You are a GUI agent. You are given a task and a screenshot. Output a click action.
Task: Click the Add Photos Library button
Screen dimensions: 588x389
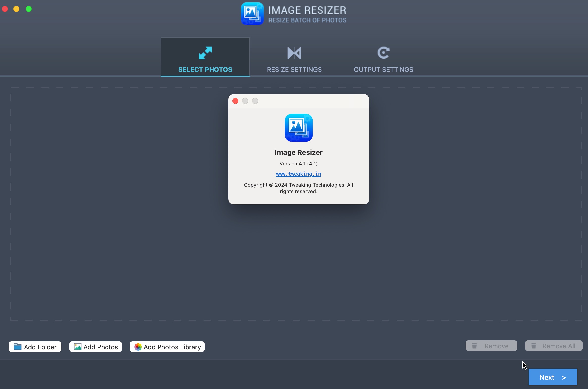pyautogui.click(x=167, y=347)
